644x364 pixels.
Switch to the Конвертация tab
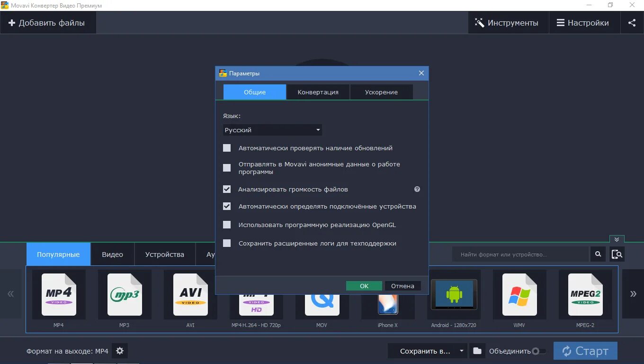click(318, 92)
